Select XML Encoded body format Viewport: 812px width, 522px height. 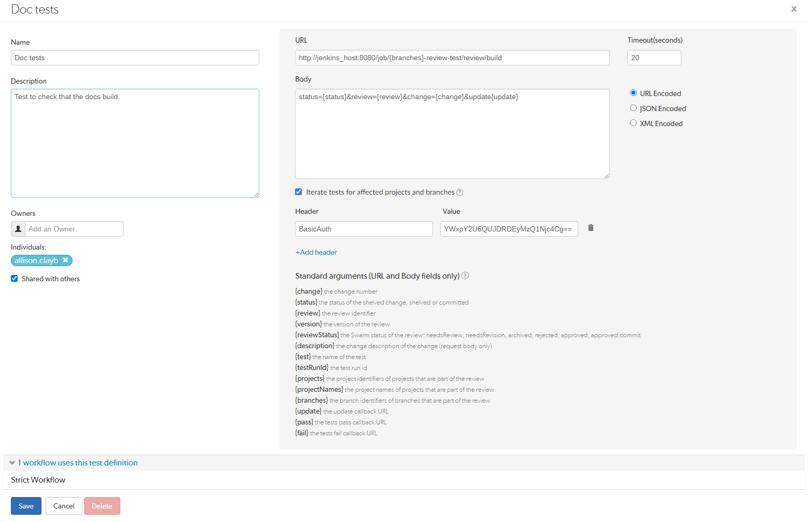click(x=633, y=122)
